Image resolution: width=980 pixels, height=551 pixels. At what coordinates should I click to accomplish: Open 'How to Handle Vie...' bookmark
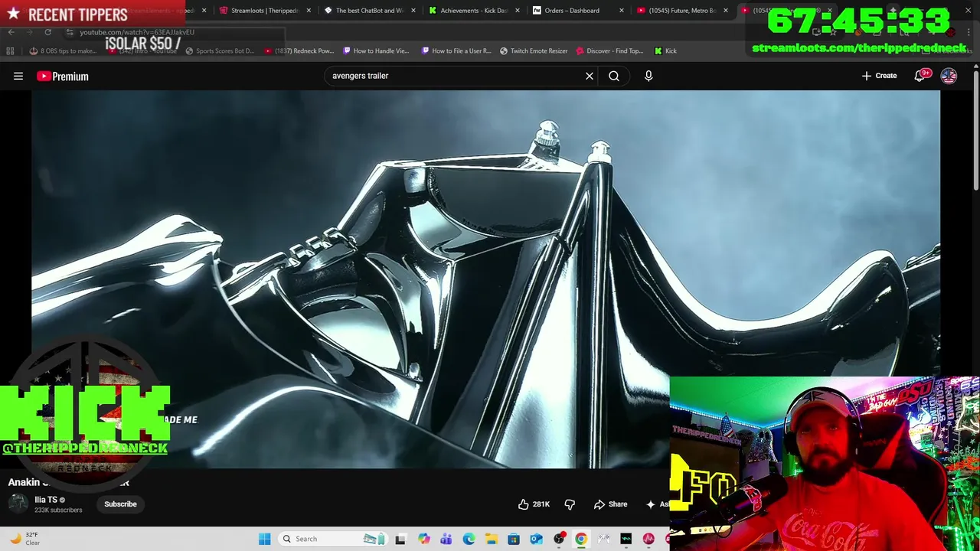[x=376, y=51]
